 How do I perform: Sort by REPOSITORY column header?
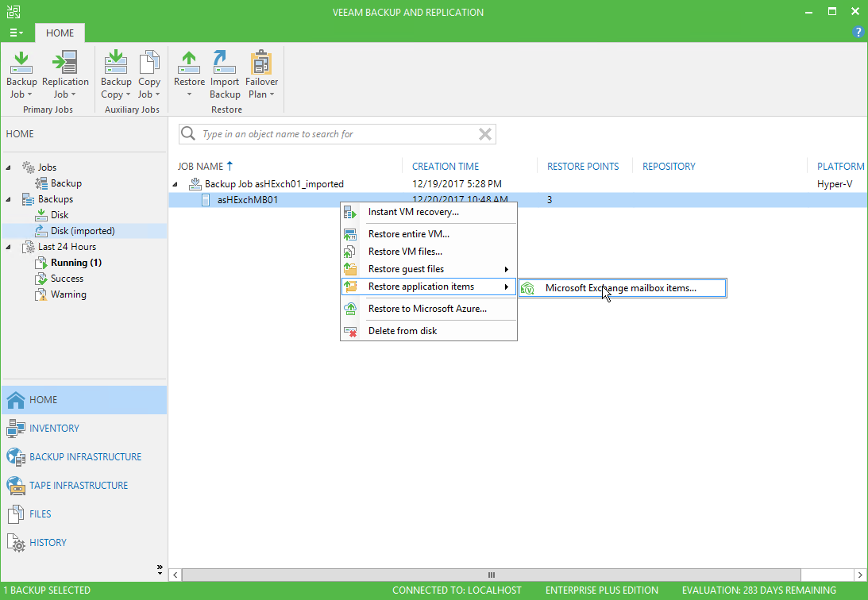(669, 167)
